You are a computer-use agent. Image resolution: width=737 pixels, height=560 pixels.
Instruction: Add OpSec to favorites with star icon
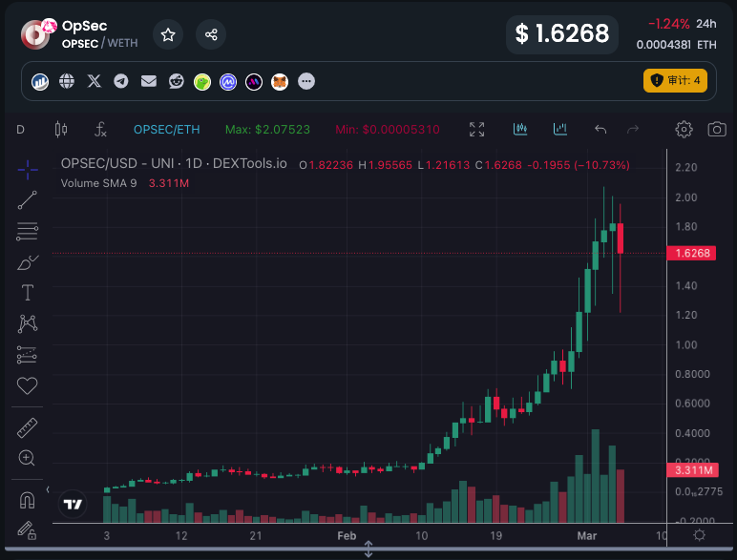[168, 34]
